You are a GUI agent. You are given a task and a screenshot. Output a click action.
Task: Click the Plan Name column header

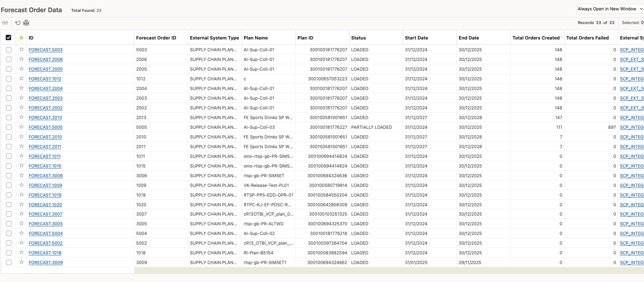[x=256, y=38]
